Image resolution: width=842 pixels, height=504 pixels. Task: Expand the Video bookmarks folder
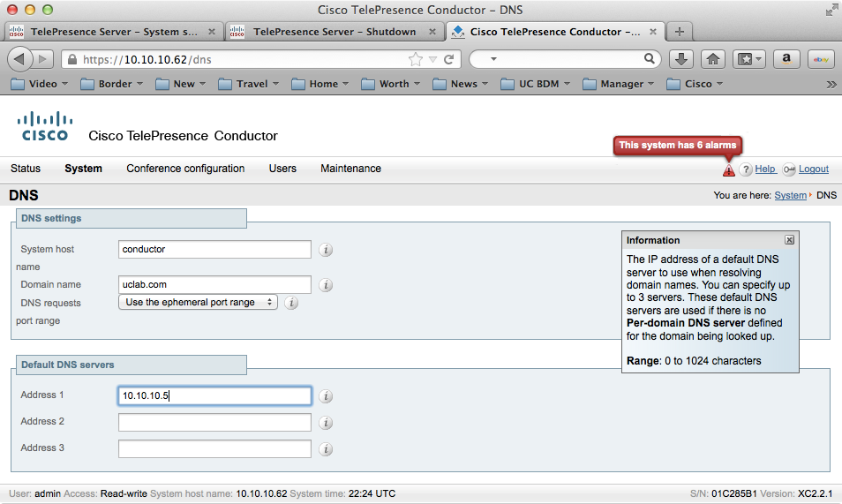[x=40, y=84]
